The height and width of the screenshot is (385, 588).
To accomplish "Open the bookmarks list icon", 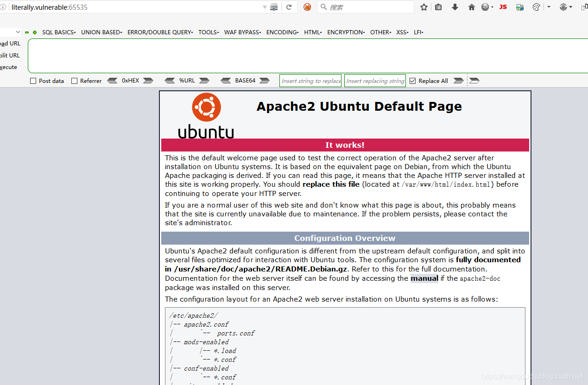I will 438,7.
